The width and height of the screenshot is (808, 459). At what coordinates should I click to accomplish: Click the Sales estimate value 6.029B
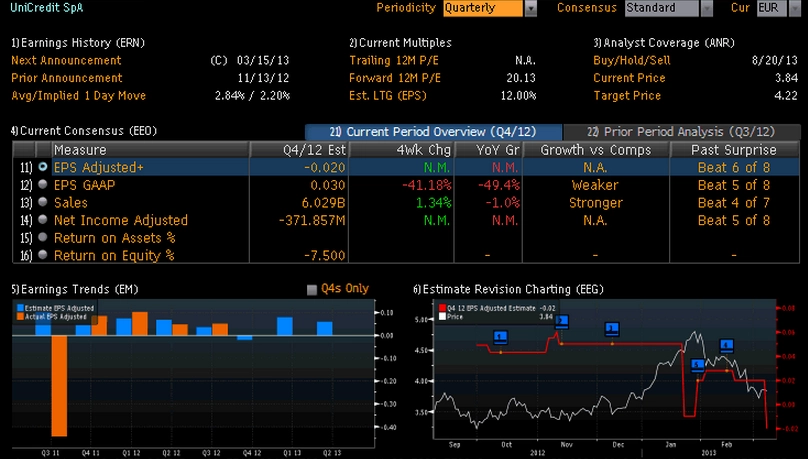(x=323, y=202)
